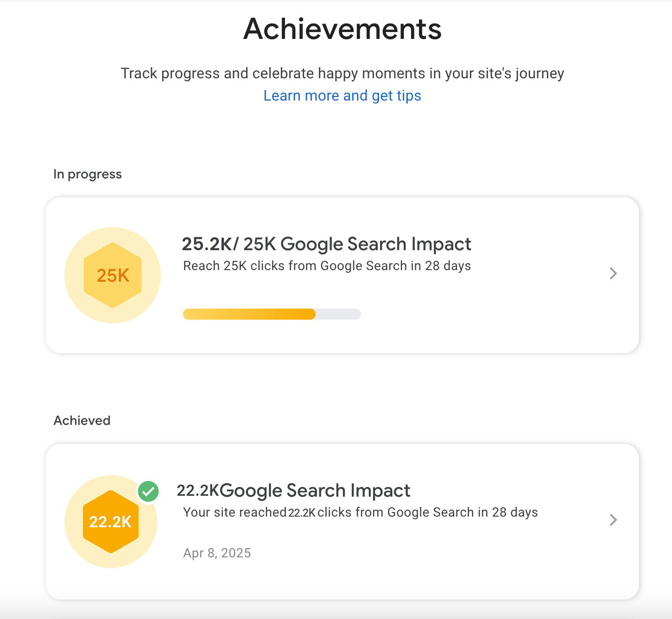Click the 'Apr 8, 2025' achievement date
This screenshot has height=619, width=672.
pos(217,553)
